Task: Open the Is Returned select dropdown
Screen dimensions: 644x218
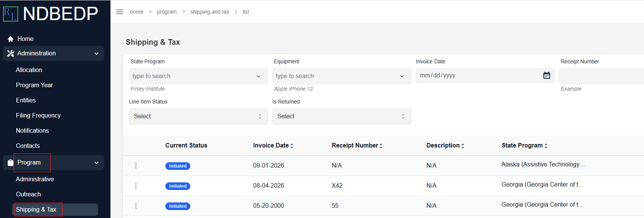Action: pyautogui.click(x=342, y=116)
